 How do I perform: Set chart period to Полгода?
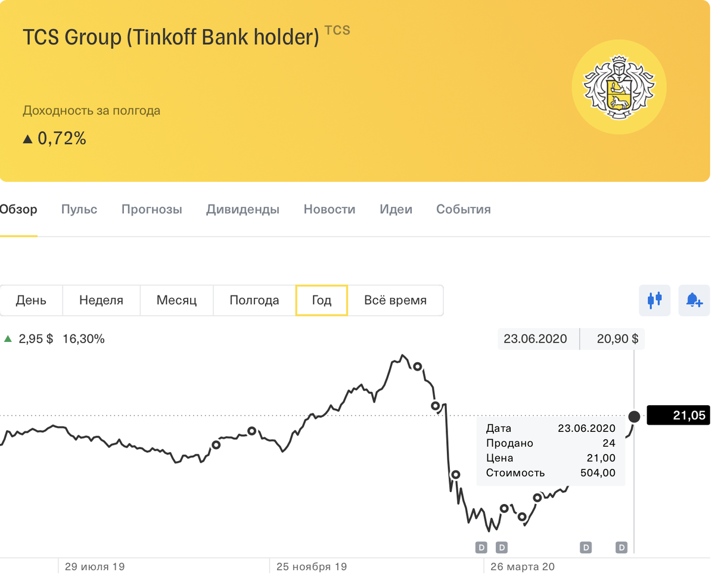(x=254, y=300)
